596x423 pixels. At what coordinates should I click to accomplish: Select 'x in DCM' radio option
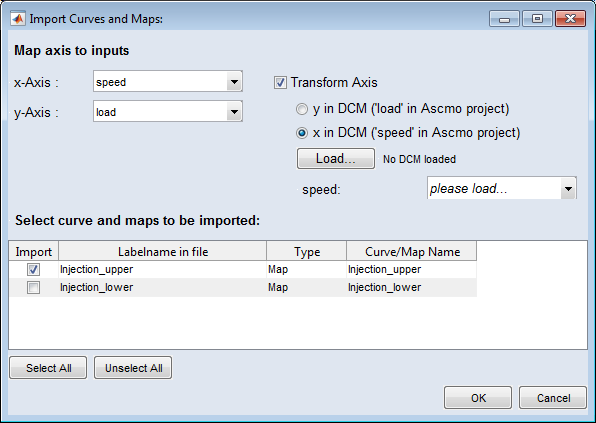302,133
